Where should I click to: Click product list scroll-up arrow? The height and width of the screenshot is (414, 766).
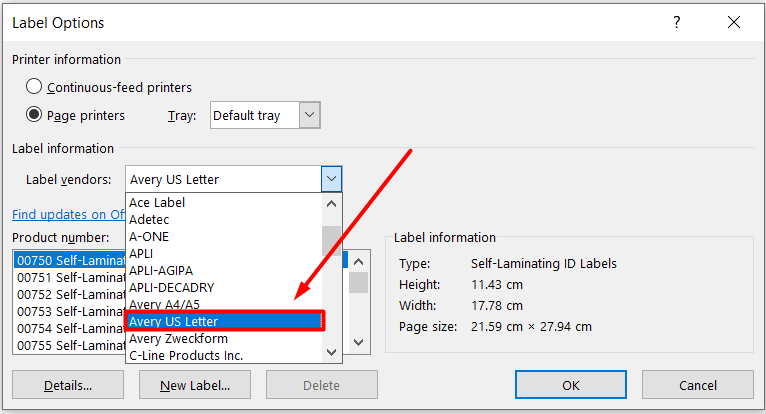[359, 261]
